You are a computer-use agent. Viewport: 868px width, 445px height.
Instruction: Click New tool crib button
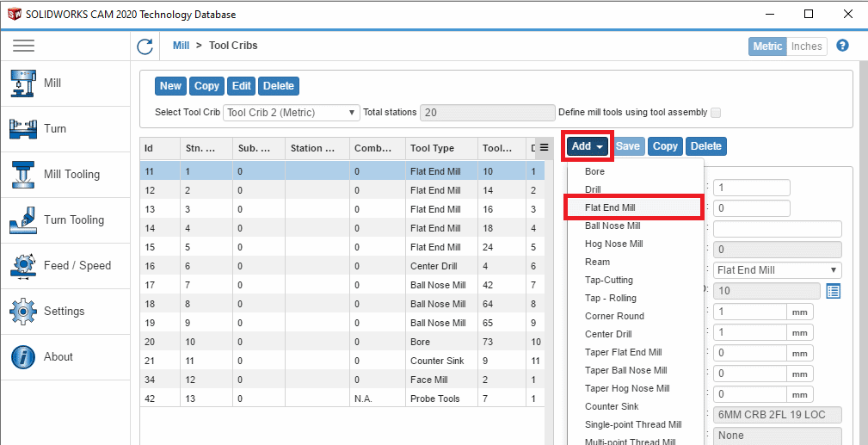pyautogui.click(x=170, y=86)
